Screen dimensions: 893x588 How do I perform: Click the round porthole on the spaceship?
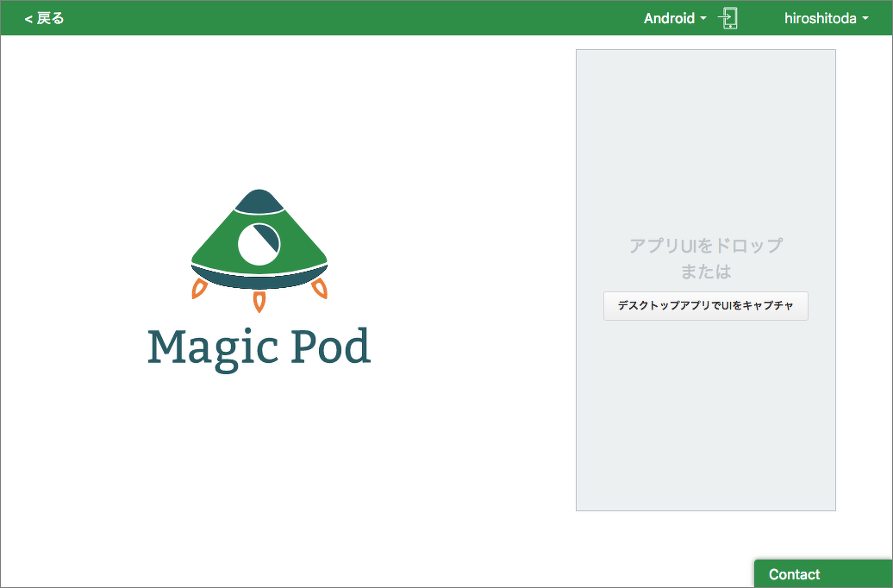[x=259, y=243]
